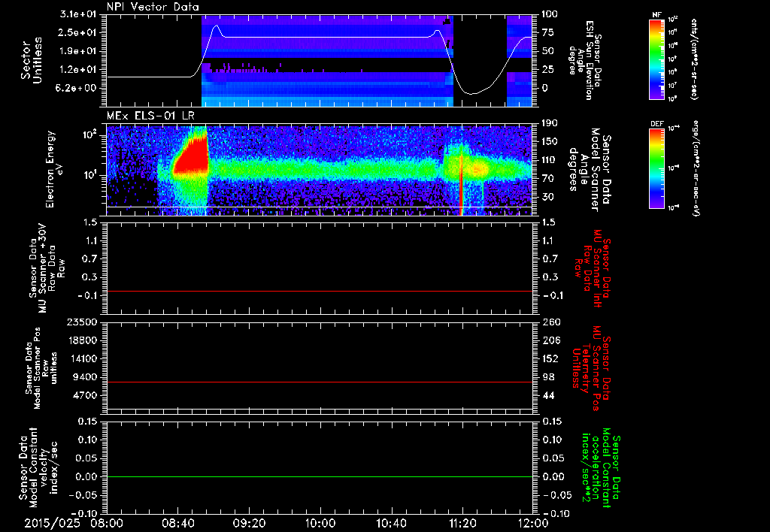Image resolution: width=770 pixels, height=532 pixels.
Task: Click the red "MU Scanner Pos Telemetry" label
Action: 590,367
